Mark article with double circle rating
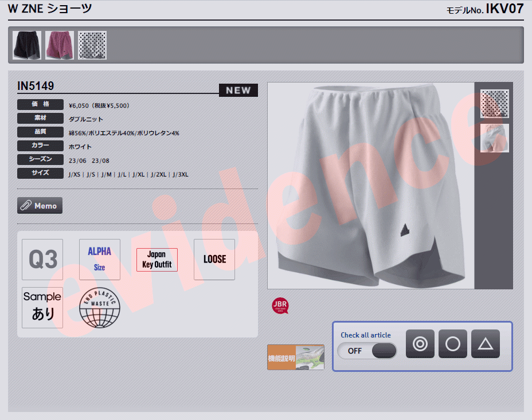Screen dimensions: 532x420 click(x=420, y=344)
